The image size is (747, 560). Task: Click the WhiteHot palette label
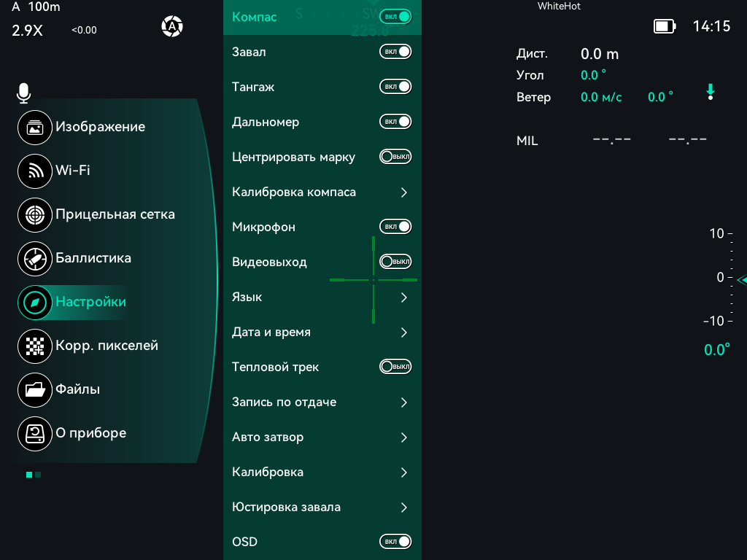point(559,6)
